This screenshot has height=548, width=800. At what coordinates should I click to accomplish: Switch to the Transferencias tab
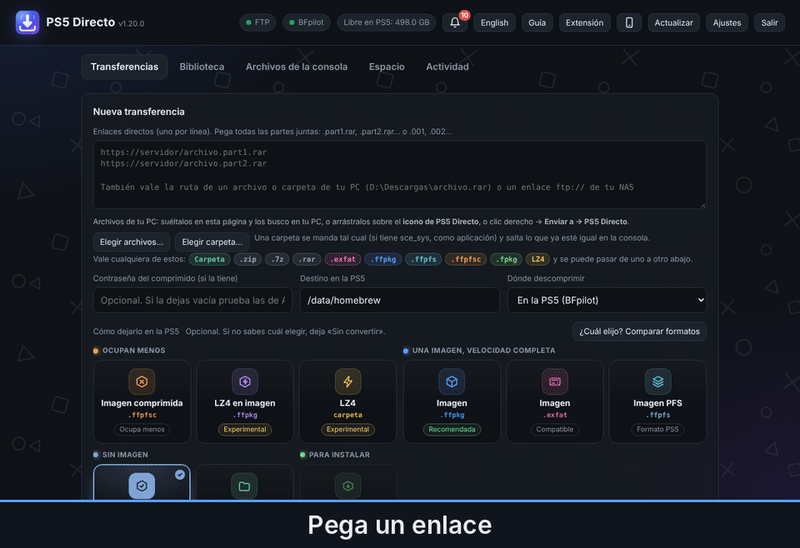(x=124, y=67)
